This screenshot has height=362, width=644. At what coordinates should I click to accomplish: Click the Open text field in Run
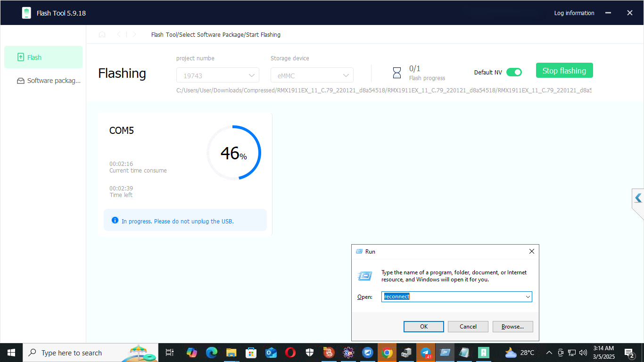tap(453, 296)
